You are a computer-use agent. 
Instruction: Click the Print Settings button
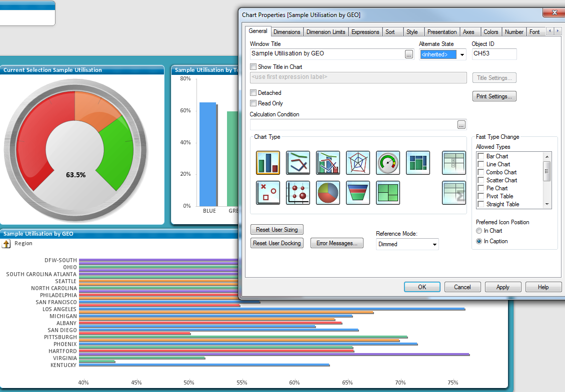[x=494, y=96]
